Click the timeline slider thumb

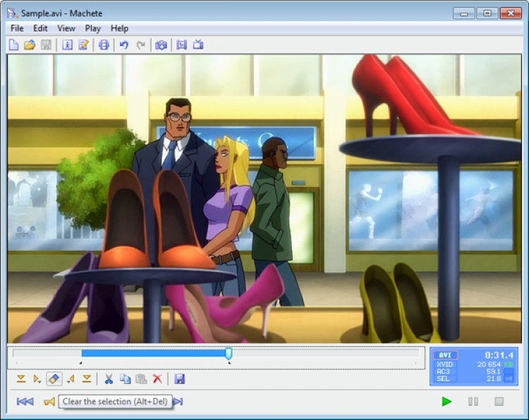[229, 353]
